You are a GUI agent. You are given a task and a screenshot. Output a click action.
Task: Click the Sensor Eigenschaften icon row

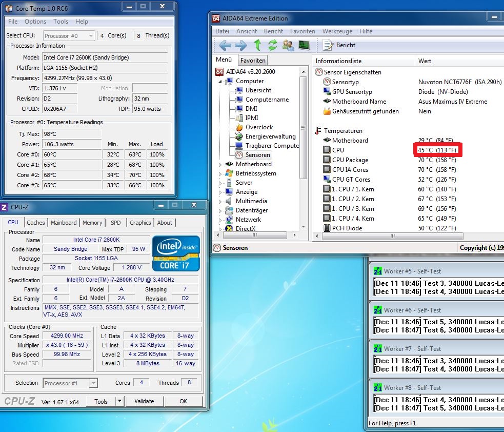click(x=319, y=72)
